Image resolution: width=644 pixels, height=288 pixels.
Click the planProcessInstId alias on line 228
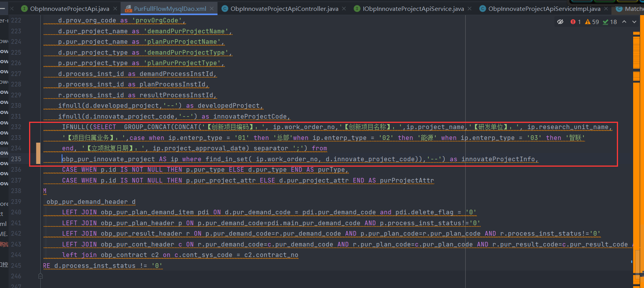[173, 85]
